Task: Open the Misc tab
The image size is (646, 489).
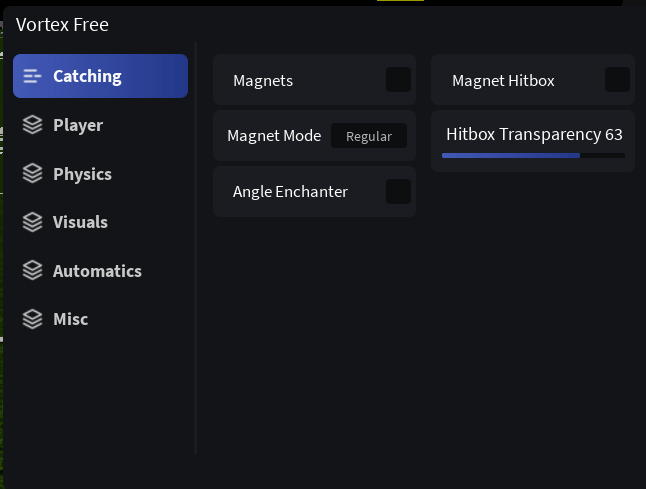Action: coord(70,319)
